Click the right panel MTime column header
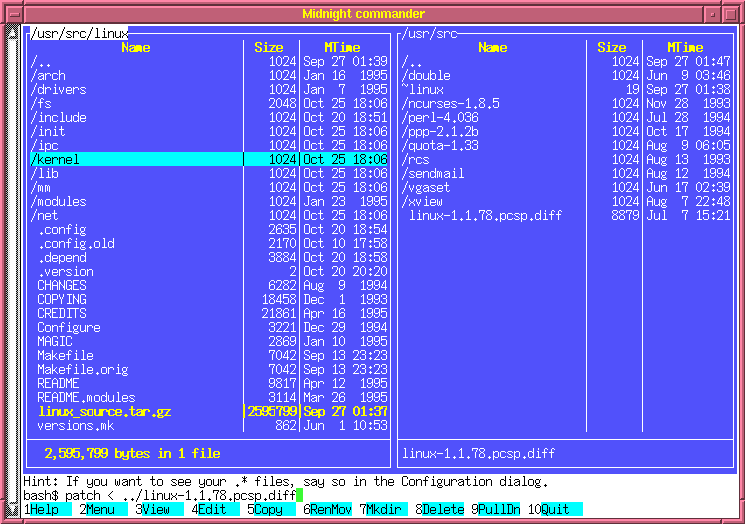 (685, 48)
